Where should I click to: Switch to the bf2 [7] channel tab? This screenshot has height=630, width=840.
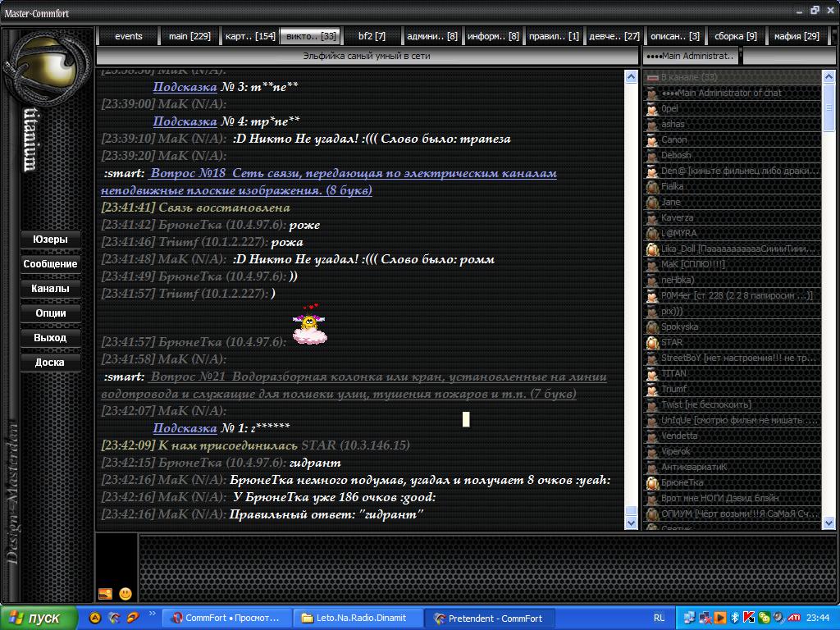(x=372, y=36)
